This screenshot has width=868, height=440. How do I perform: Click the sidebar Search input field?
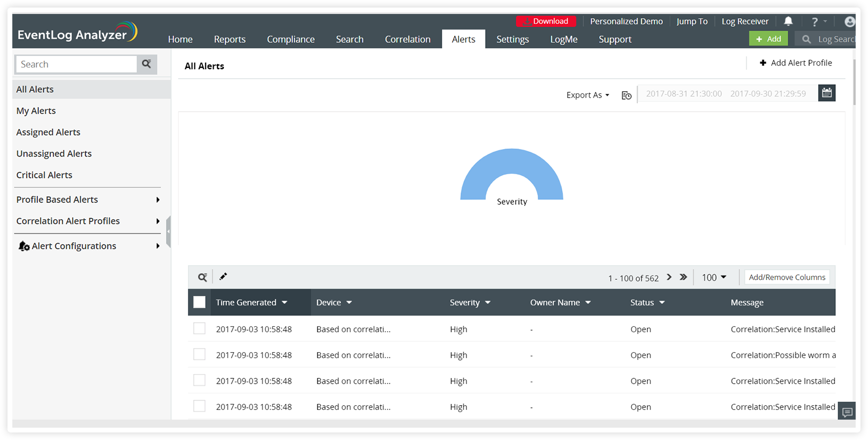pyautogui.click(x=77, y=64)
